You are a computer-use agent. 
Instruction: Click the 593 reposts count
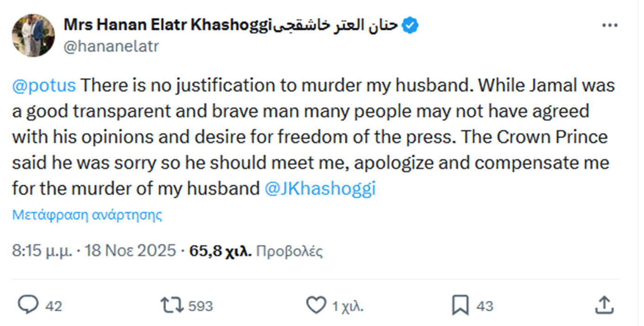(200, 306)
